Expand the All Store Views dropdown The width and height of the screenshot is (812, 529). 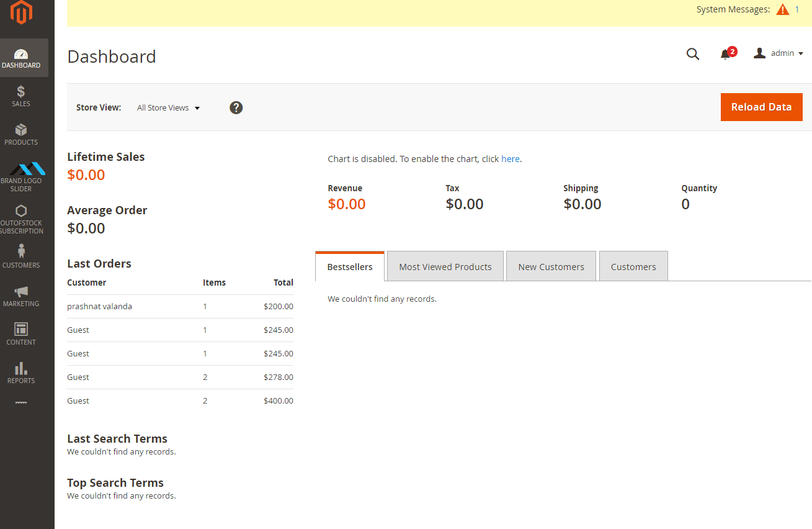pos(168,108)
